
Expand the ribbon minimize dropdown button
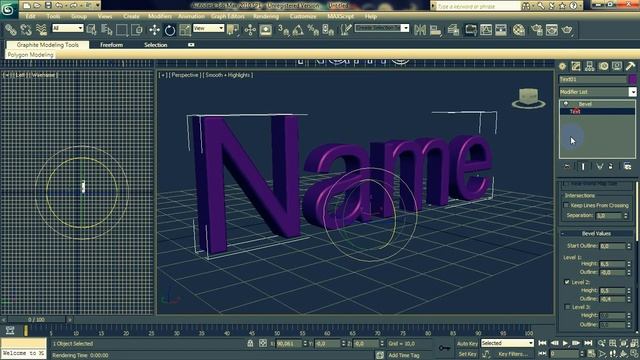pyautogui.click(x=191, y=45)
